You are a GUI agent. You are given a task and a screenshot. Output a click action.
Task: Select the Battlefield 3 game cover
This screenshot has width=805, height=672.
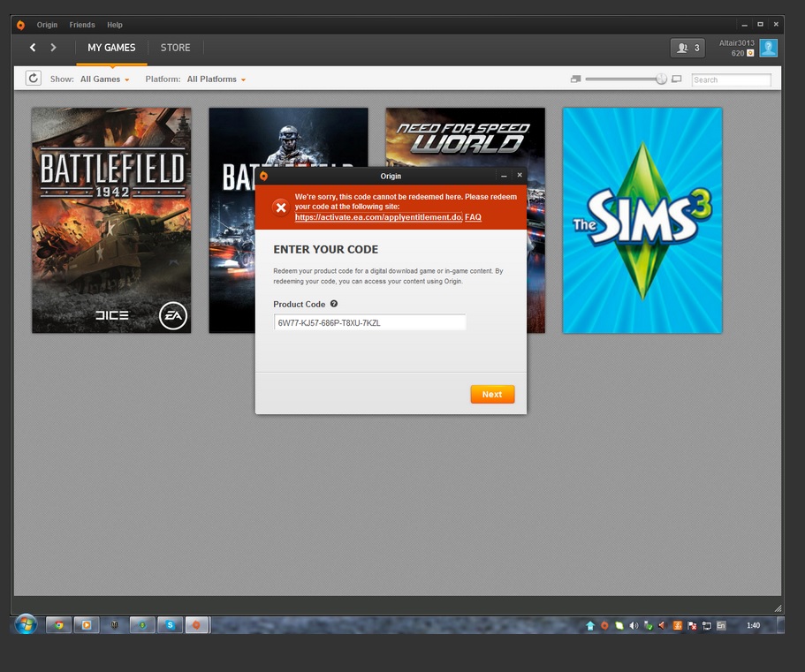pyautogui.click(x=232, y=220)
